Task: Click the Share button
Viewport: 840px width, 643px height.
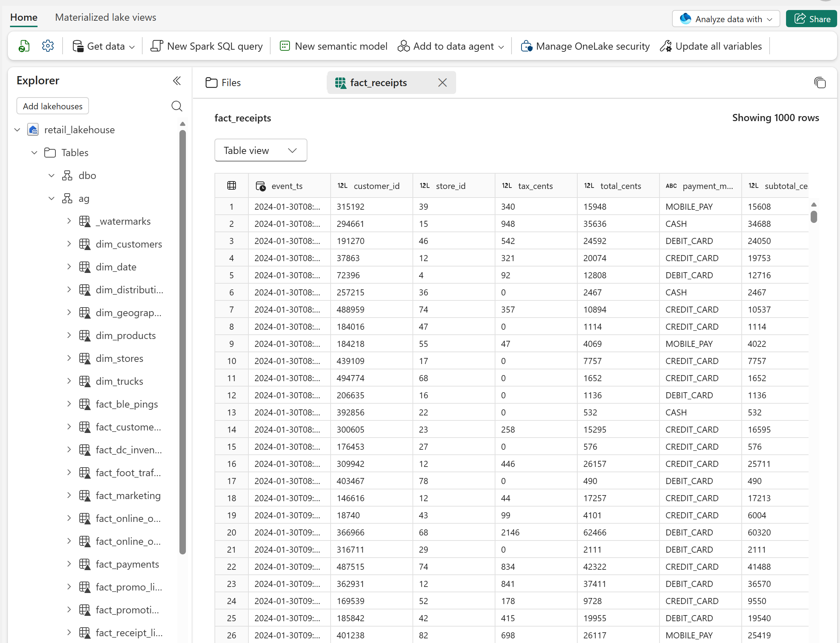Action: click(x=811, y=19)
